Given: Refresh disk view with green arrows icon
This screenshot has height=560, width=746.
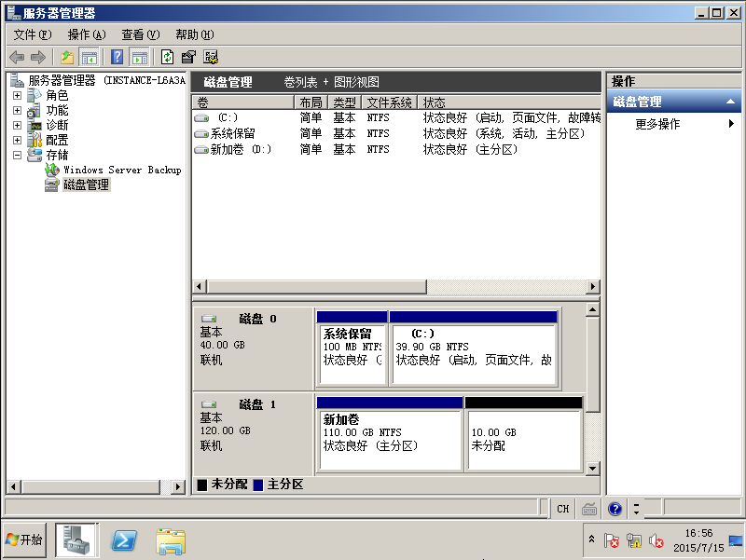Looking at the screenshot, I should [167, 57].
